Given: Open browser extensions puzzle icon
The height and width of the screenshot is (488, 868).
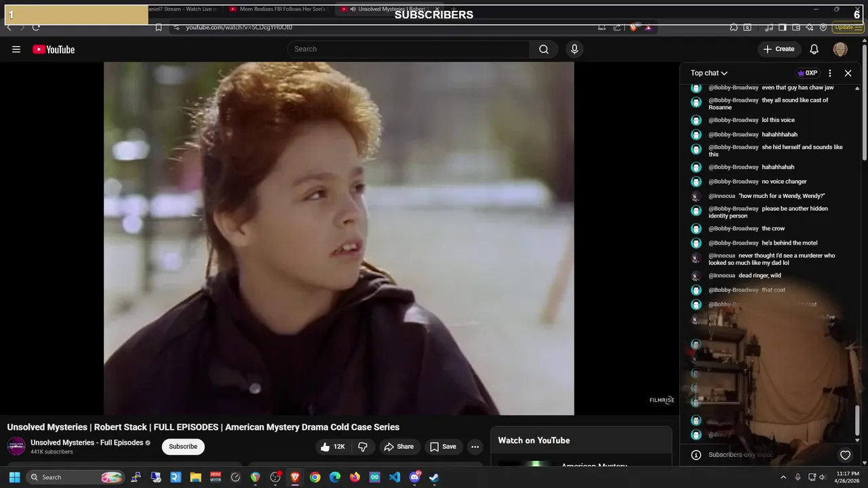Looking at the screenshot, I should (734, 28).
